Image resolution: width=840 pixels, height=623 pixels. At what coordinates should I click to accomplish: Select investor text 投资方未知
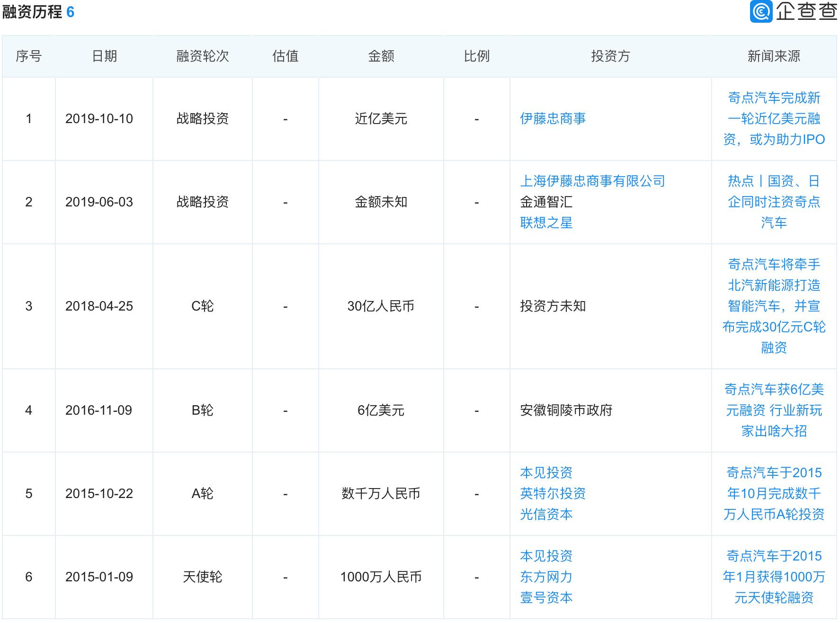point(553,306)
